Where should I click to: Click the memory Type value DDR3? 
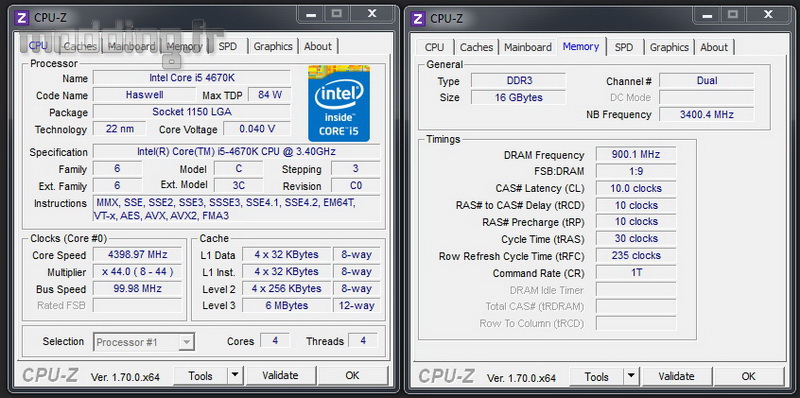point(518,81)
